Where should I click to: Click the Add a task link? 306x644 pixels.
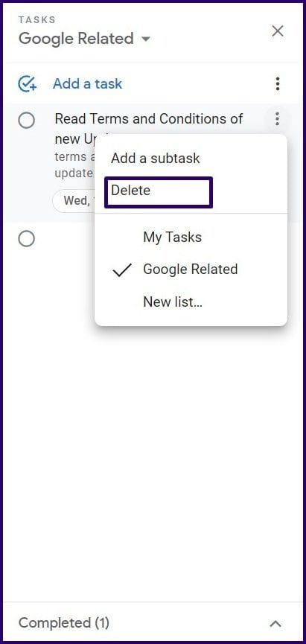coord(88,84)
